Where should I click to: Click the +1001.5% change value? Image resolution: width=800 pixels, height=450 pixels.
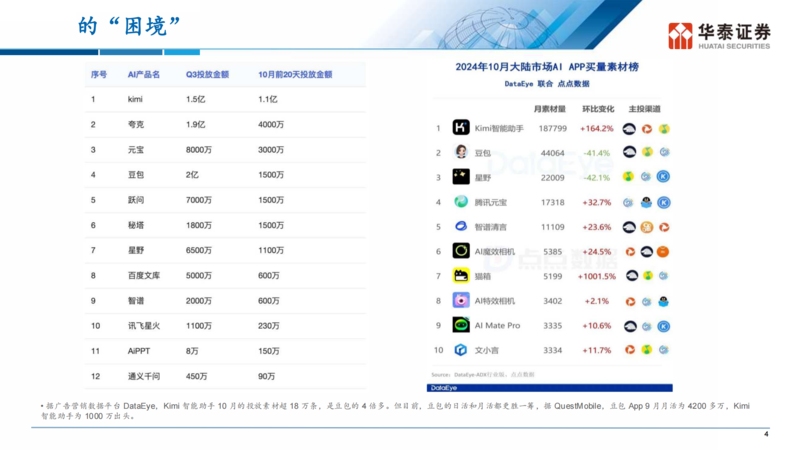pos(594,276)
